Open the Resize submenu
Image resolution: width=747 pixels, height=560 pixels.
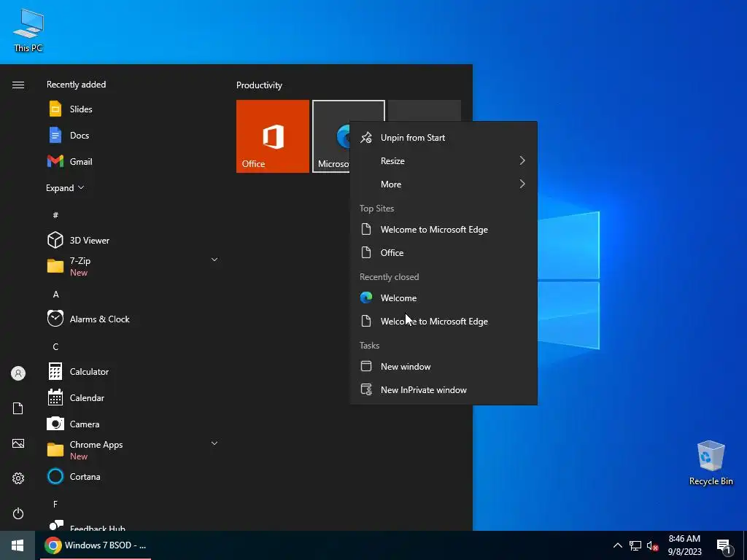click(444, 161)
